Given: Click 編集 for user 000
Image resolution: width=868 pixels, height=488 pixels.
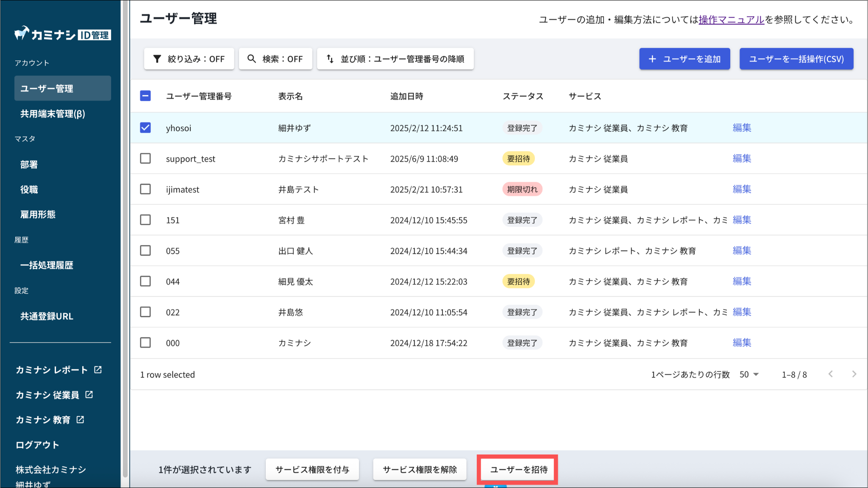Looking at the screenshot, I should coord(742,343).
